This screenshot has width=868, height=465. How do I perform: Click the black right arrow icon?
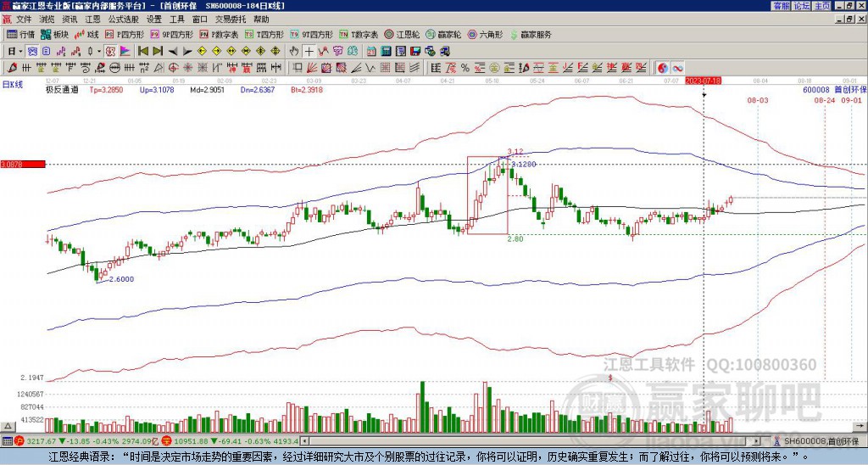point(187,52)
